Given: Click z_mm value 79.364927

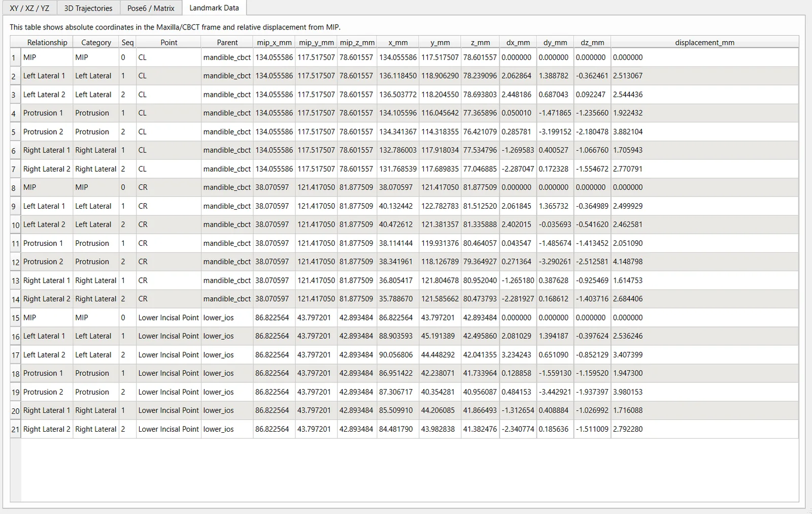Looking at the screenshot, I should (x=480, y=262).
